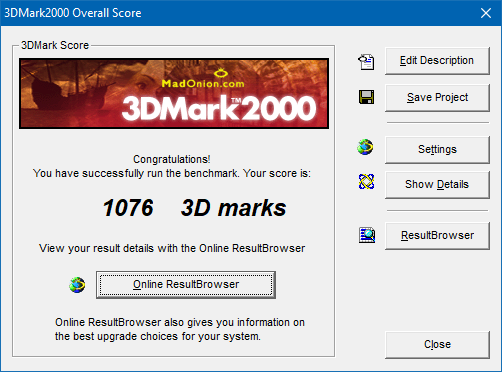Image resolution: width=502 pixels, height=372 pixels.
Task: Click the Congratulations! message text
Action: pyautogui.click(x=172, y=159)
